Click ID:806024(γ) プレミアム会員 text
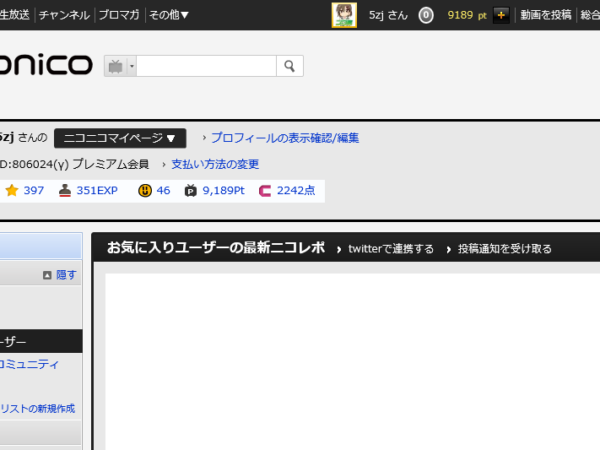600x450 pixels. pyautogui.click(x=74, y=164)
